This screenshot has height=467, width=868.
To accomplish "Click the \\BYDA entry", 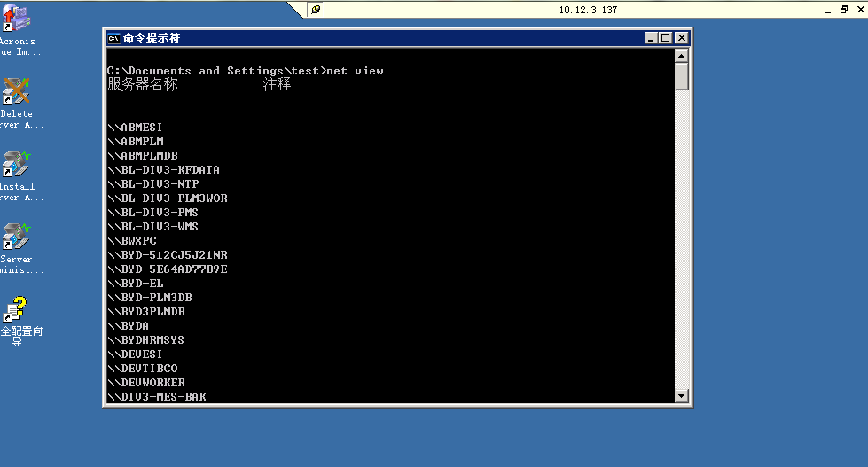I will pyautogui.click(x=128, y=326).
